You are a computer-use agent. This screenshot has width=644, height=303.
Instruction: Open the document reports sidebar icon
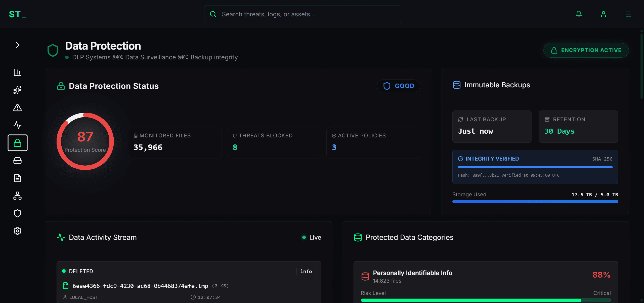click(x=17, y=178)
